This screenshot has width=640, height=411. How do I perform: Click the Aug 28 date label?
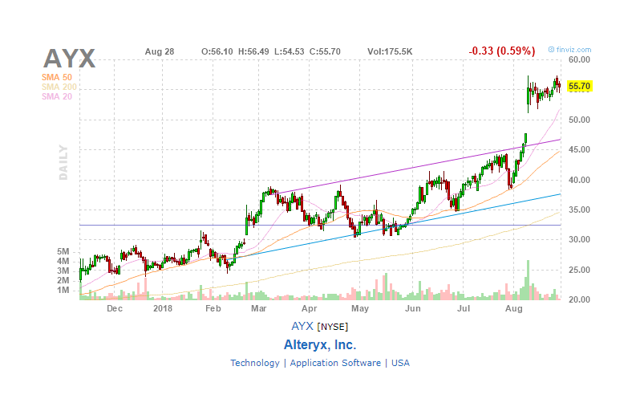click(160, 52)
